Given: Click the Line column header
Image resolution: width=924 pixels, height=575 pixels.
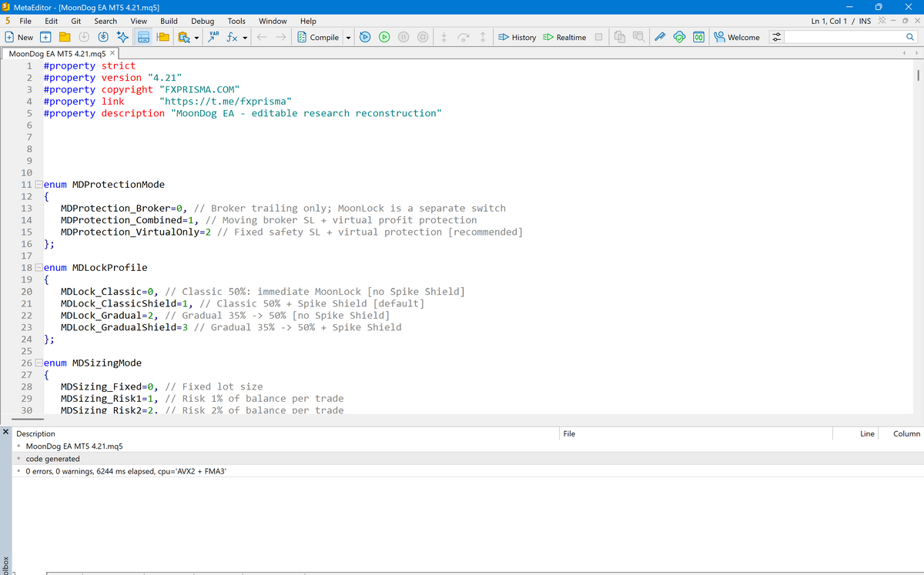Looking at the screenshot, I should 867,433.
